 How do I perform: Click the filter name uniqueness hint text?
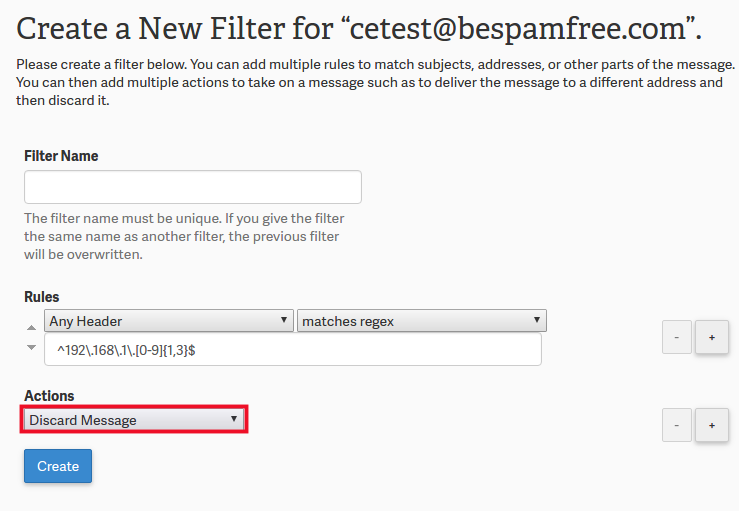click(184, 218)
